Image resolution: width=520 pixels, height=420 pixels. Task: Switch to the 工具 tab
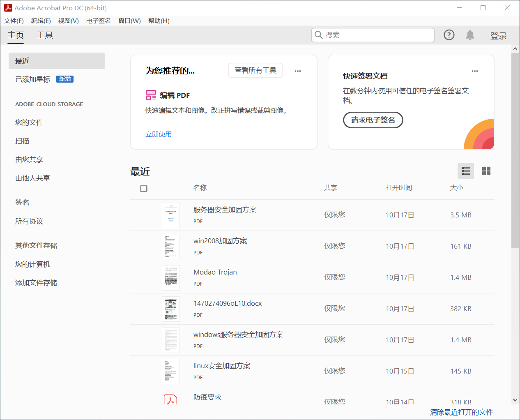pyautogui.click(x=45, y=35)
